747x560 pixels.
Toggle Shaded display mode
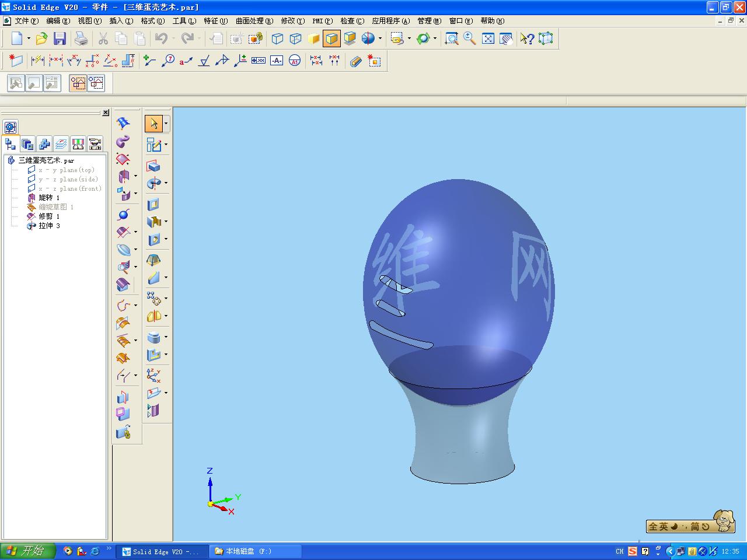313,38
